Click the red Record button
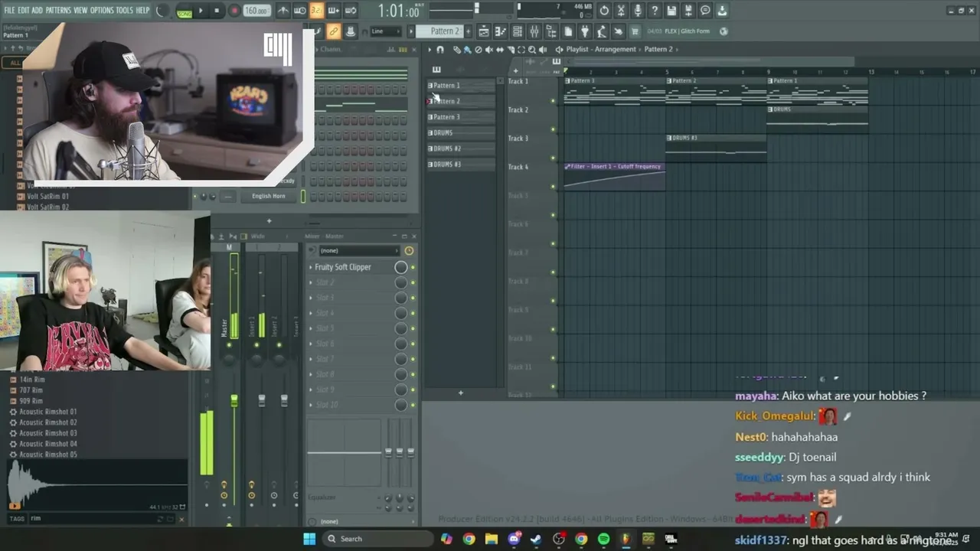The width and height of the screenshot is (980, 551). point(234,11)
